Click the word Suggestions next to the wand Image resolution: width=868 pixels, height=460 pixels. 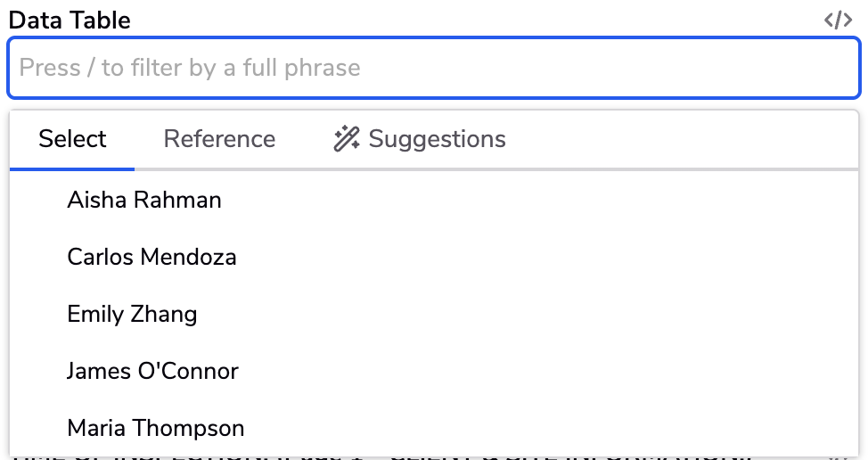tap(438, 139)
